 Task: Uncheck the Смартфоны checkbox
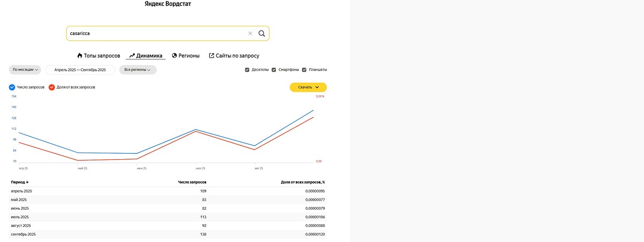[x=274, y=70]
